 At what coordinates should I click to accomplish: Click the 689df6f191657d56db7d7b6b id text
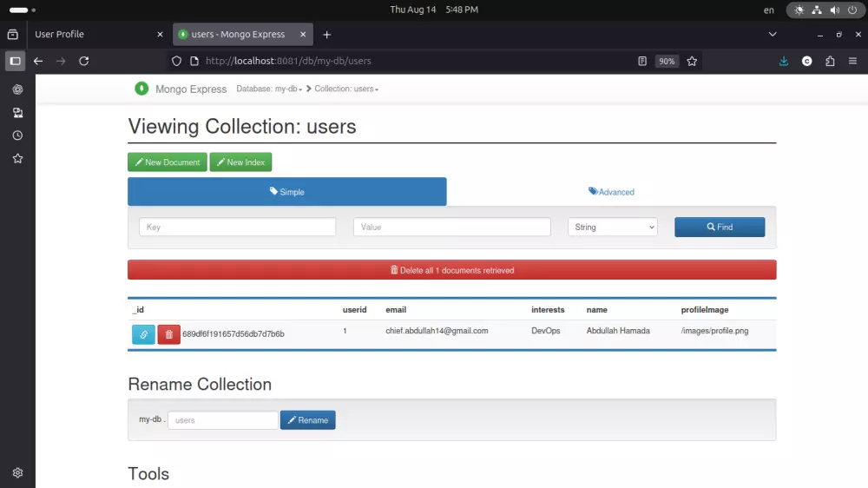click(233, 334)
